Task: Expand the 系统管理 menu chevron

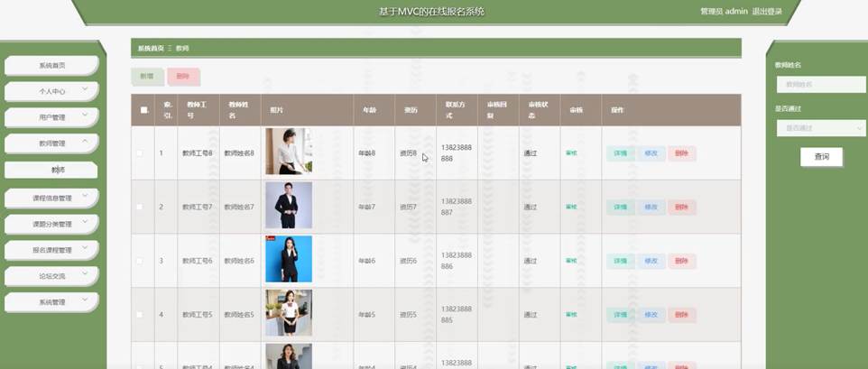Action: (x=85, y=300)
